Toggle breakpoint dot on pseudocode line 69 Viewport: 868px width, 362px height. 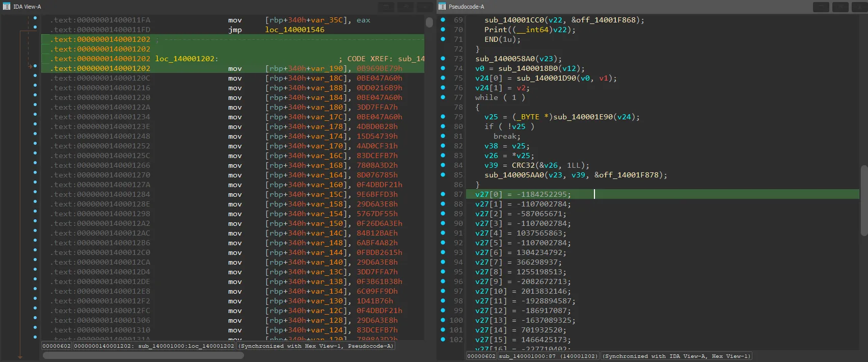443,20
